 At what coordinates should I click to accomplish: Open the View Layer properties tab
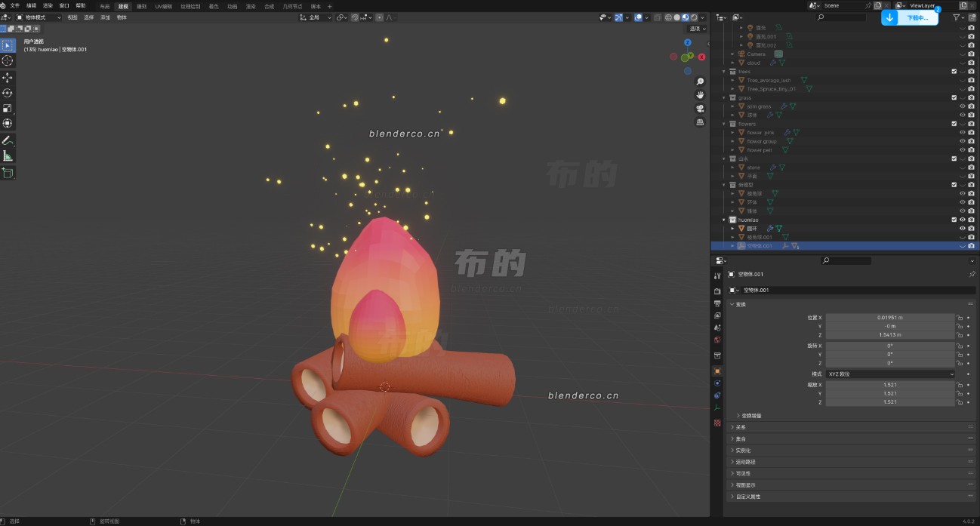tap(717, 315)
